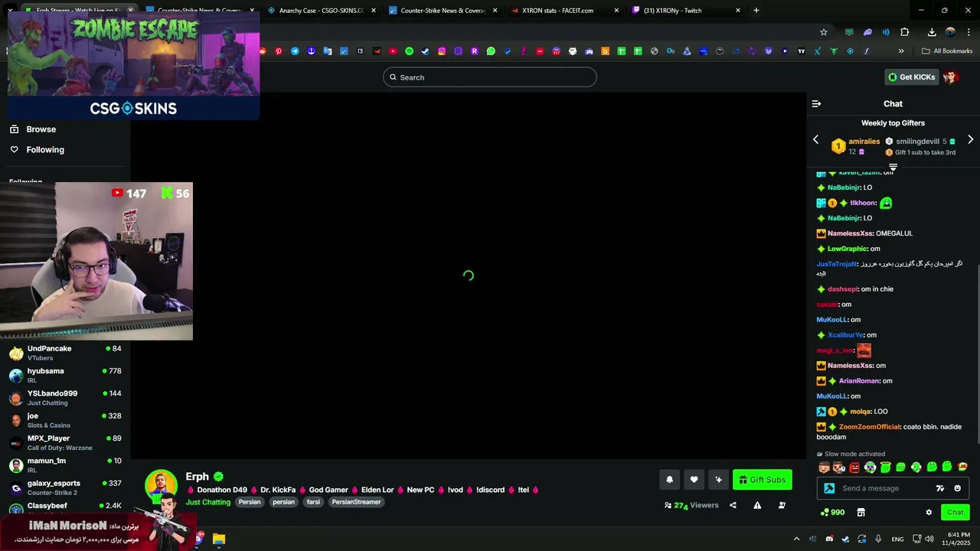Open the emote picker smiley in the chat box
980x551 pixels.
click(x=957, y=488)
